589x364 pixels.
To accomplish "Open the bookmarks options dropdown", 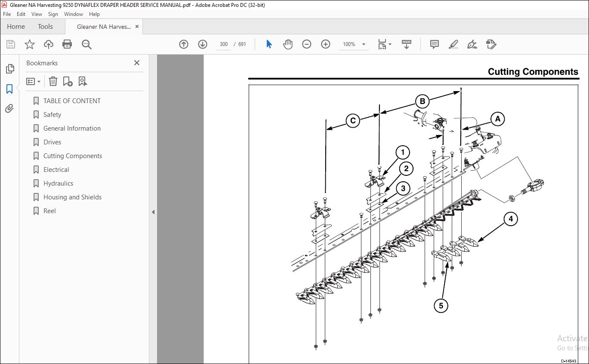I will [x=34, y=81].
